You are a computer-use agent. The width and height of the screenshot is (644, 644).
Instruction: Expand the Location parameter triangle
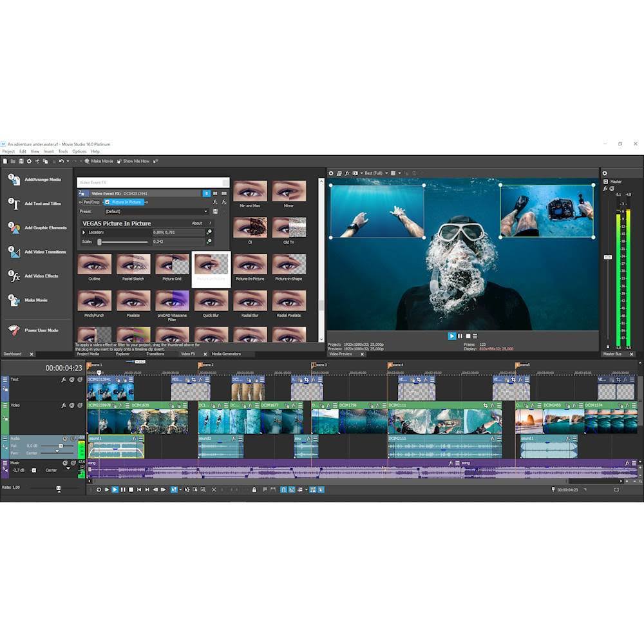pos(84,232)
